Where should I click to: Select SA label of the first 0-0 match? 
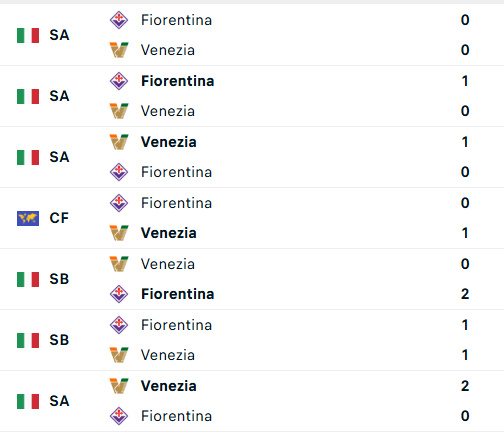pyautogui.click(x=59, y=35)
